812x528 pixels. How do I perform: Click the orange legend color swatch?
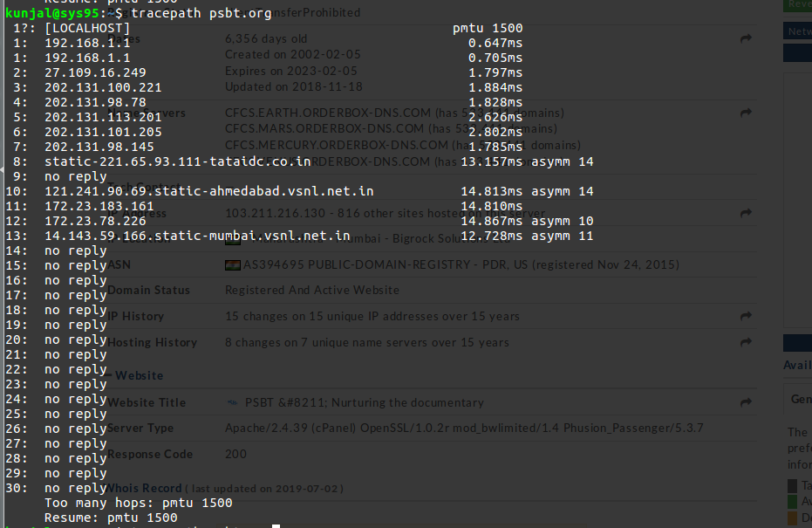[x=792, y=518]
